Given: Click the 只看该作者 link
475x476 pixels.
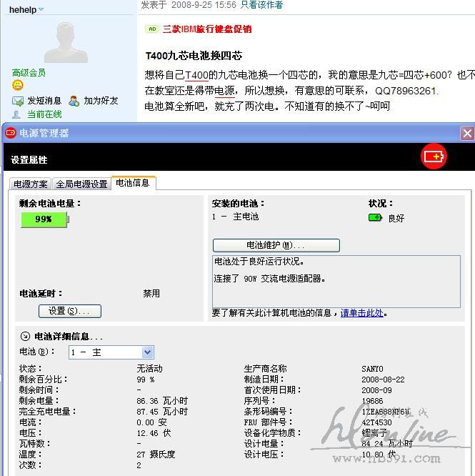Looking at the screenshot, I should click(261, 4).
